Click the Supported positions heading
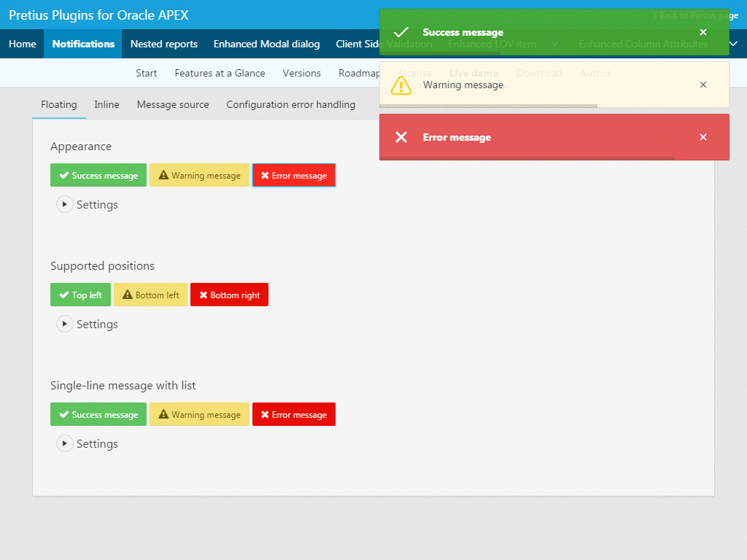The height and width of the screenshot is (560, 747). [x=102, y=265]
